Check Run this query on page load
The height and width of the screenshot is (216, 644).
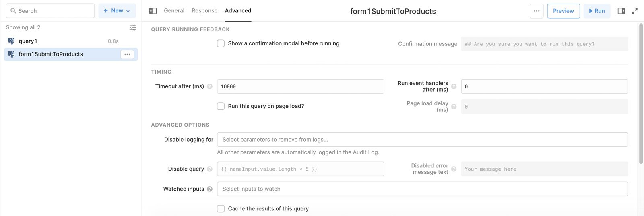(221, 106)
